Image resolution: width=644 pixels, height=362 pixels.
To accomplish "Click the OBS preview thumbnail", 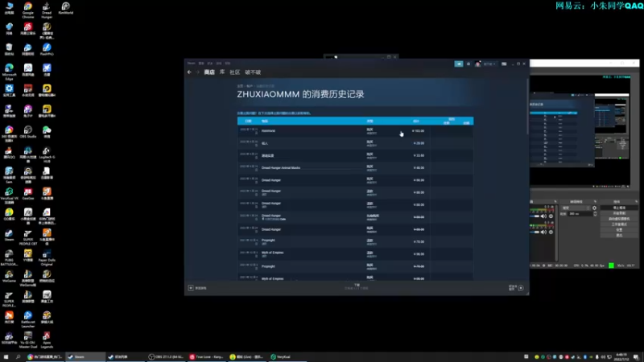I will click(x=580, y=130).
